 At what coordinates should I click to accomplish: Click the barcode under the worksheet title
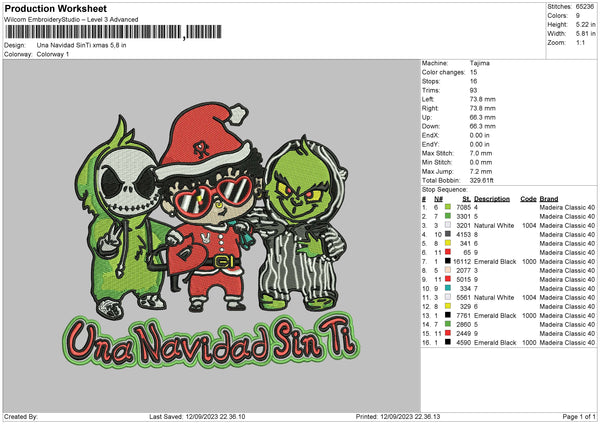tap(114, 32)
